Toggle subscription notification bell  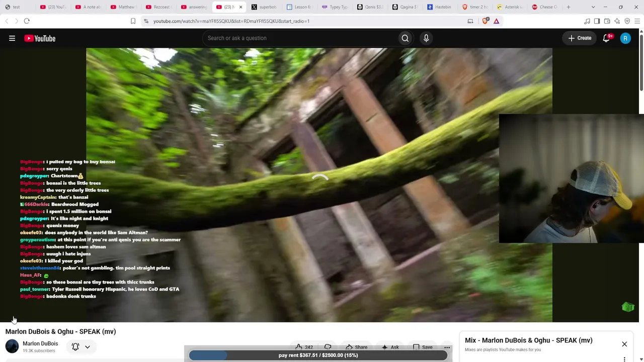75,347
